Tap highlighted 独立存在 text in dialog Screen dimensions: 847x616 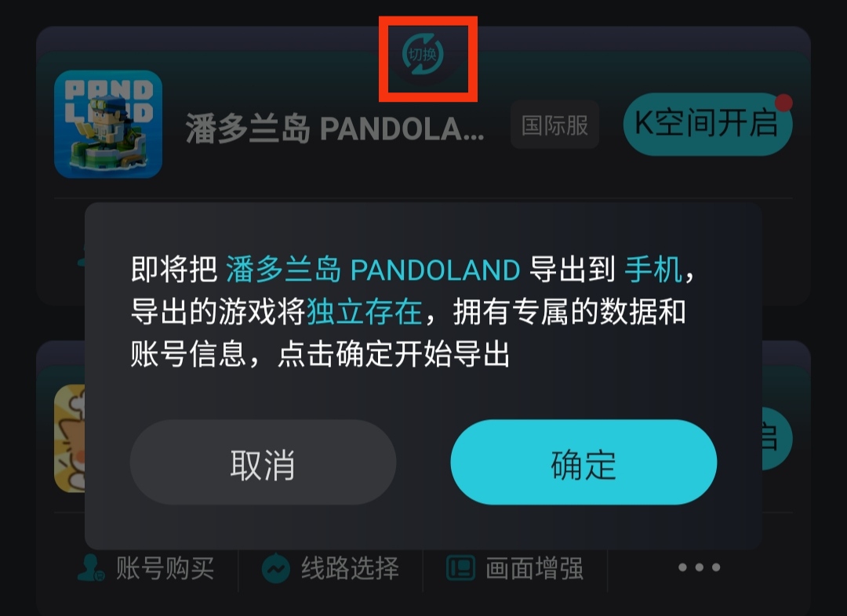click(x=364, y=312)
